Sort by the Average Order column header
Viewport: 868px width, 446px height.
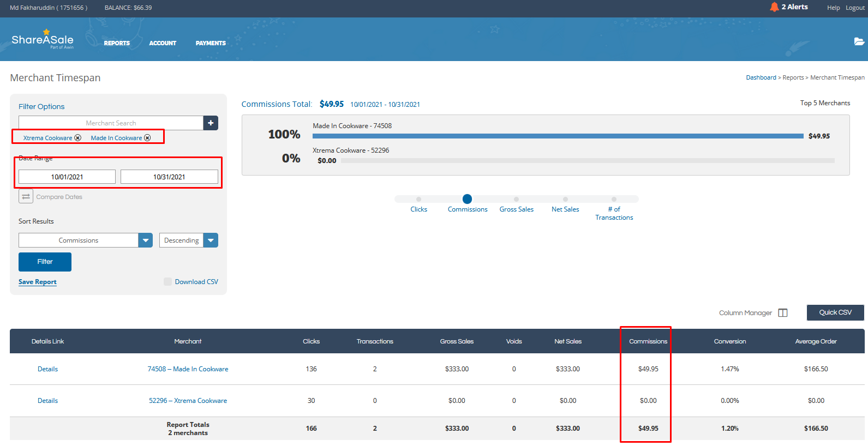(x=816, y=341)
